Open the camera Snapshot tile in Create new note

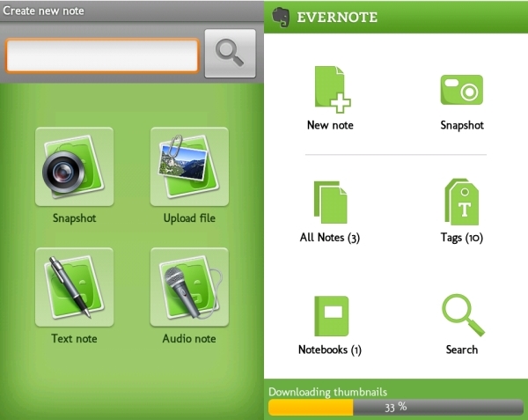click(x=75, y=166)
